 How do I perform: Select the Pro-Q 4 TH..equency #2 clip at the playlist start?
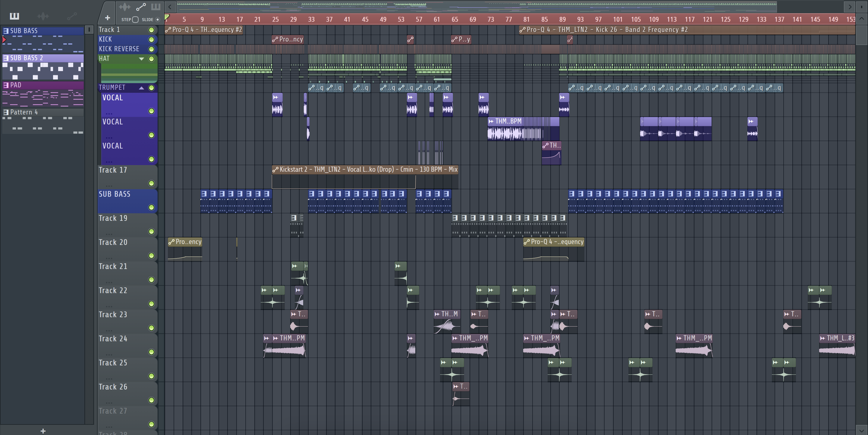204,30
